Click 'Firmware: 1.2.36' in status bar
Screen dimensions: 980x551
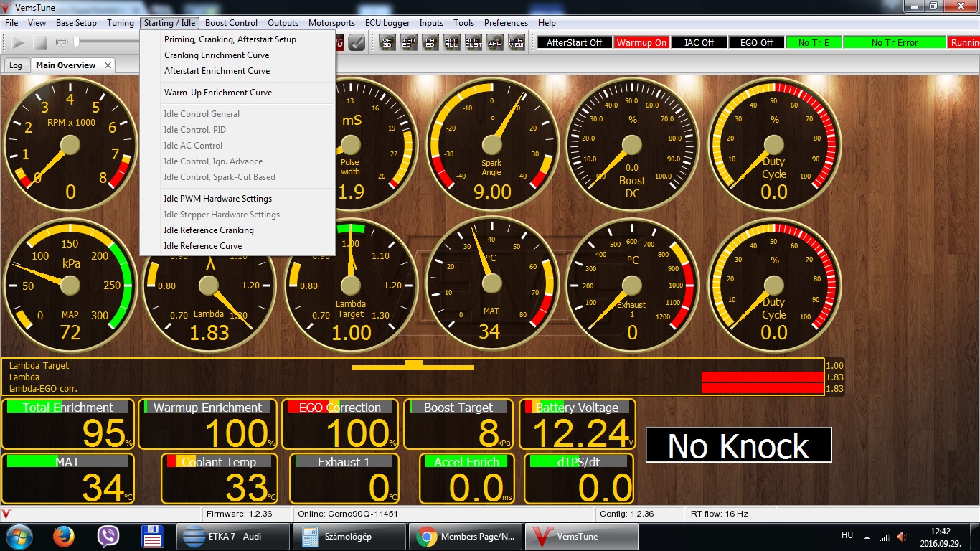[x=239, y=514]
